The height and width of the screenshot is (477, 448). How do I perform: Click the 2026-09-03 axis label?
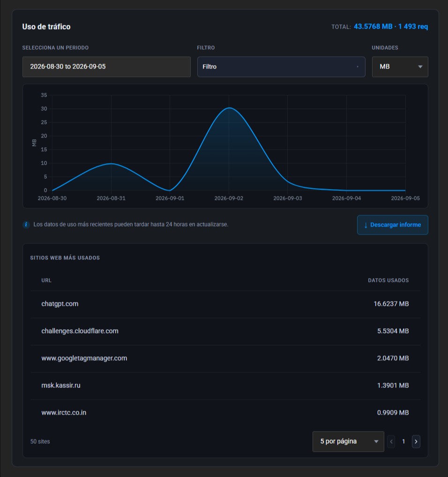tap(288, 198)
